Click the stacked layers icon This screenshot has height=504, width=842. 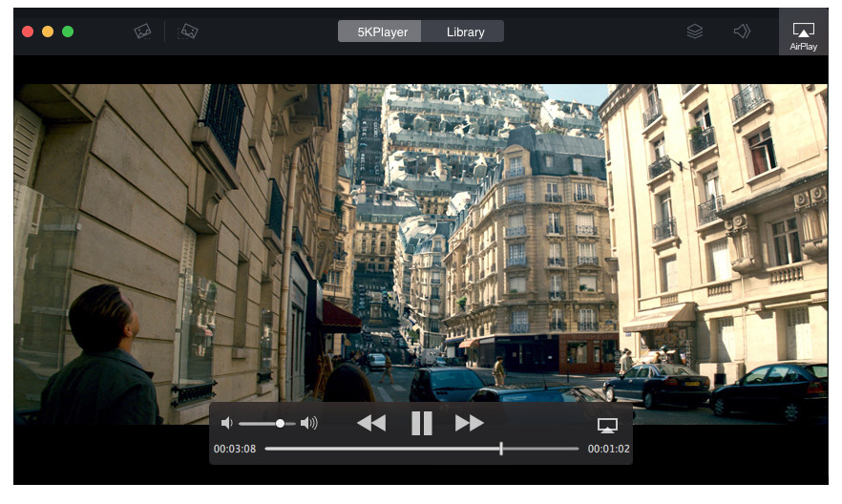(x=695, y=31)
